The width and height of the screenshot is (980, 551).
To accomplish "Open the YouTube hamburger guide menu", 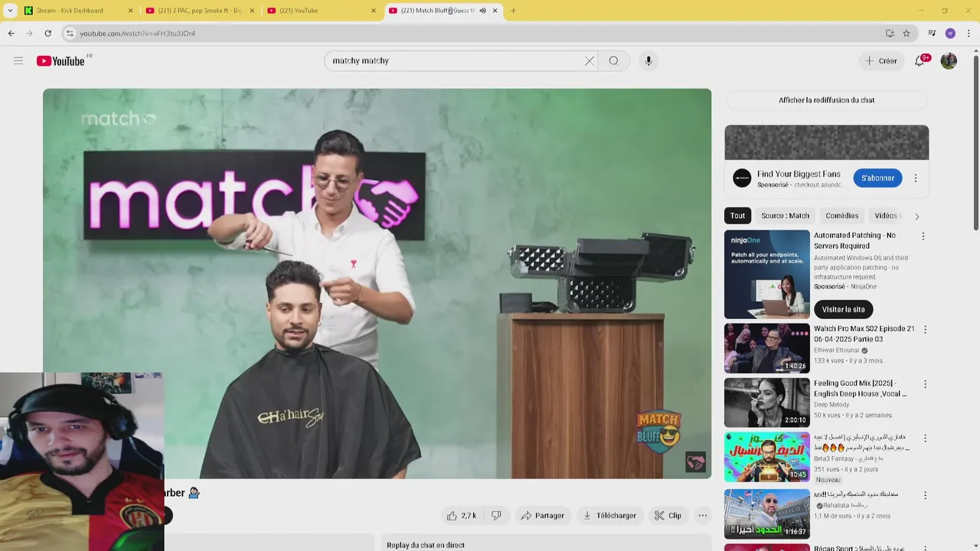I will point(18,60).
